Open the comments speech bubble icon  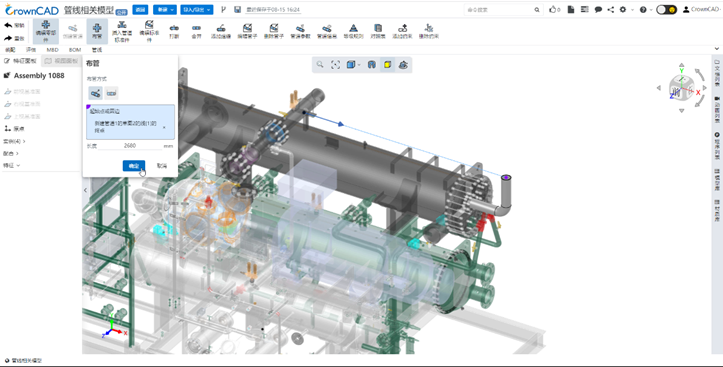[x=598, y=9]
